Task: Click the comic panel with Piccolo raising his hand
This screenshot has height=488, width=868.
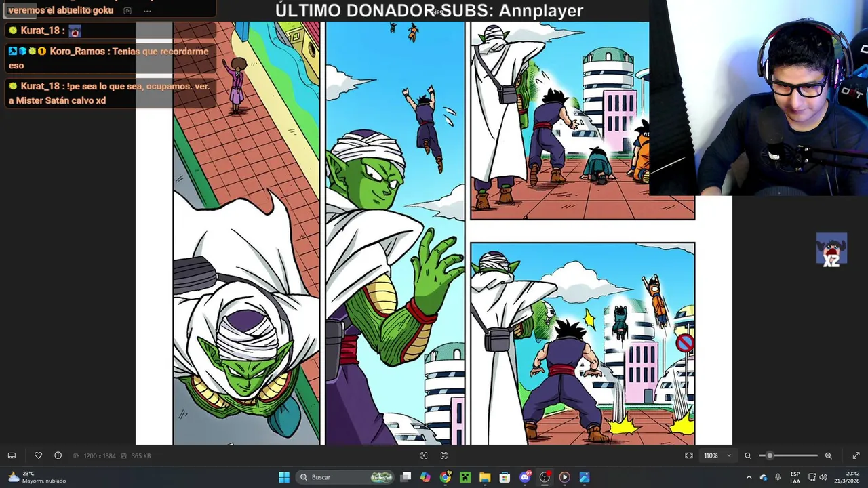Action: pyautogui.click(x=395, y=232)
